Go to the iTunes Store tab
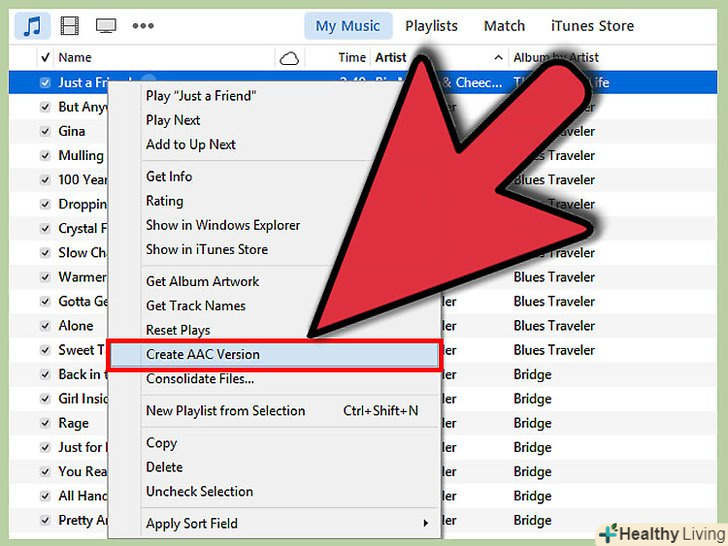Image resolution: width=728 pixels, height=546 pixels. coord(592,26)
